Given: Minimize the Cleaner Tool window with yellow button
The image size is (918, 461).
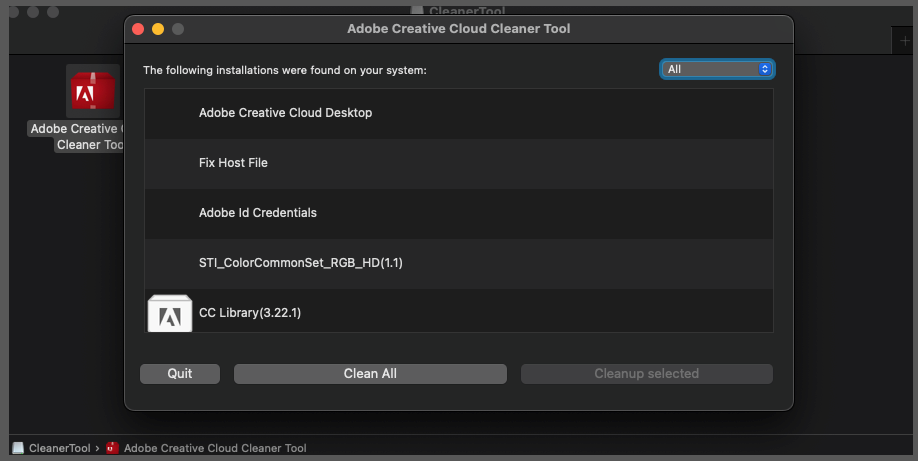Looking at the screenshot, I should point(158,29).
